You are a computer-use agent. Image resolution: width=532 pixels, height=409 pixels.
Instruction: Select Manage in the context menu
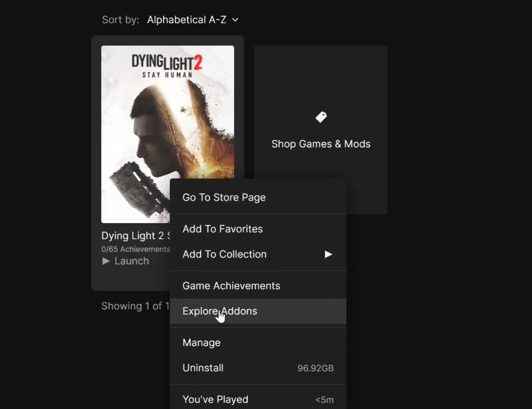[x=258, y=342]
